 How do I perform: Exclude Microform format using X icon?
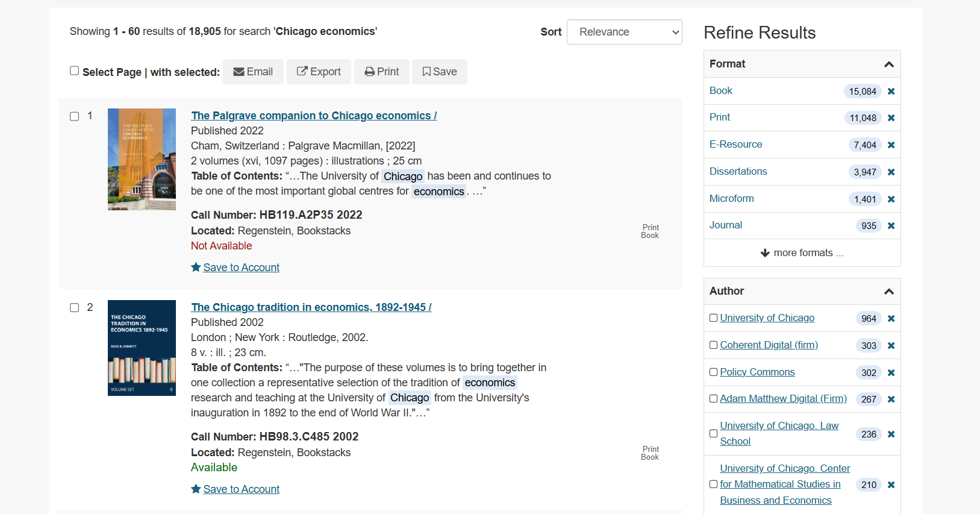891,199
